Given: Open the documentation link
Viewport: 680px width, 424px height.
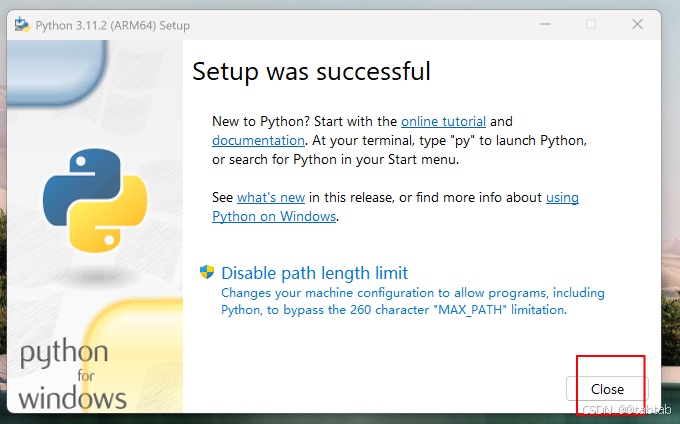Looking at the screenshot, I should [x=258, y=140].
